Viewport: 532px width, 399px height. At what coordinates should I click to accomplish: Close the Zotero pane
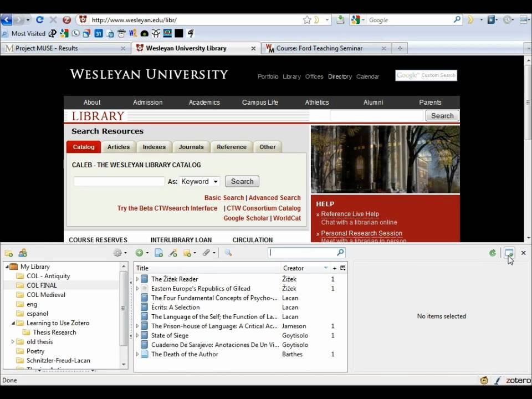524,253
